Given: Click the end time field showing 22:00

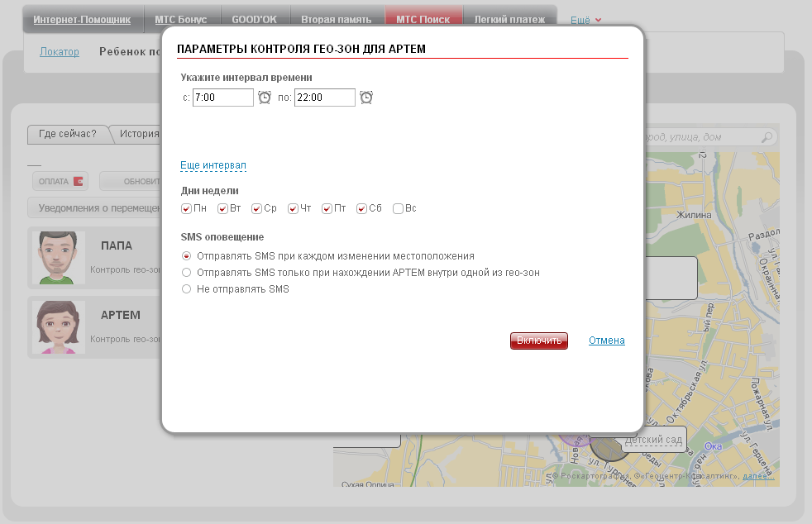Looking at the screenshot, I should pos(324,98).
